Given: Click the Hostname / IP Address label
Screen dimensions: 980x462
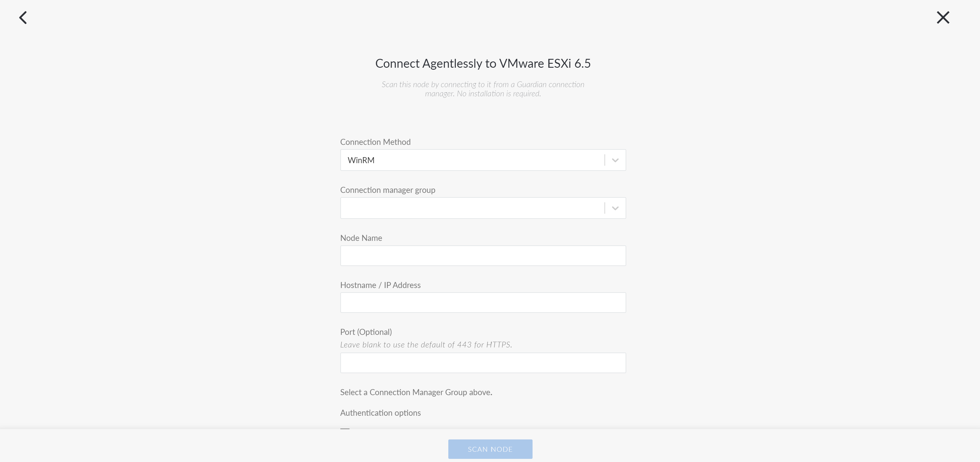Looking at the screenshot, I should click(380, 285).
